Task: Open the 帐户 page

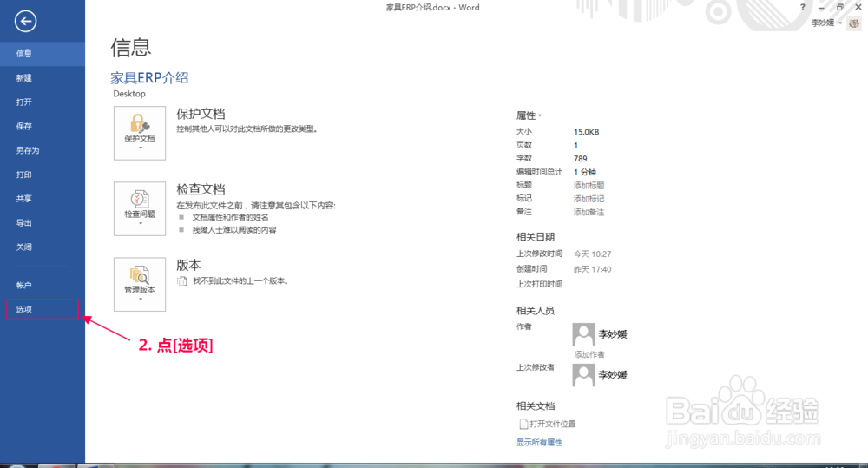Action: (43, 286)
